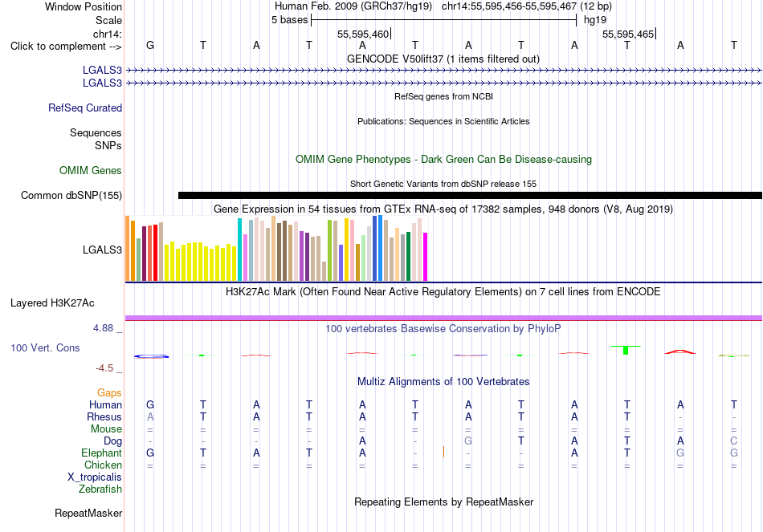
Task: Click the GENCODE V50lift37 track title
Action: click(443, 59)
